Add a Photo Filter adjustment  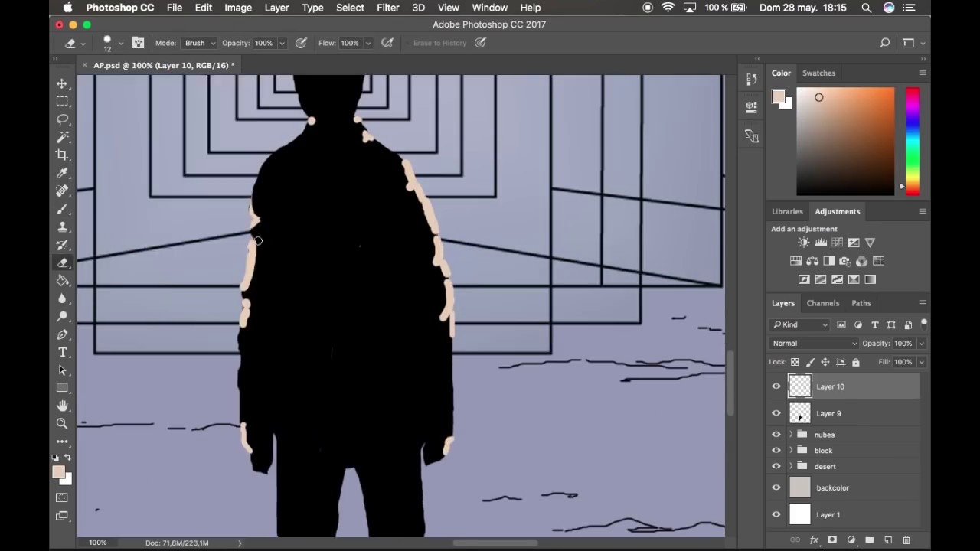(x=845, y=261)
